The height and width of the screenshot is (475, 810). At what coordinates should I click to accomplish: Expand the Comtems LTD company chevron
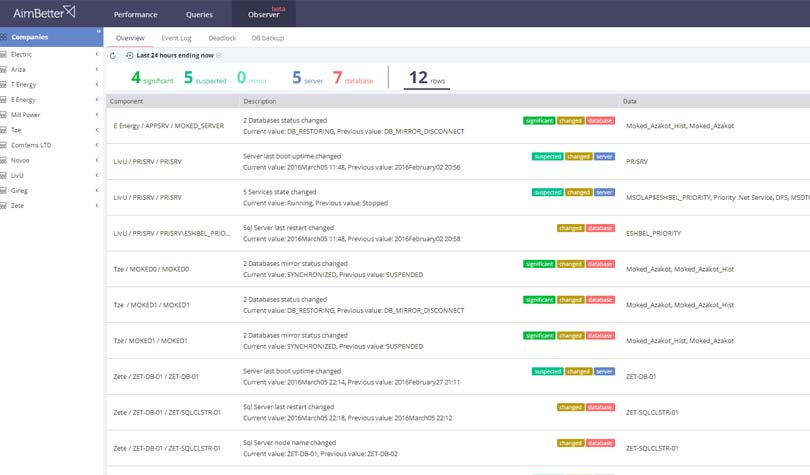97,145
